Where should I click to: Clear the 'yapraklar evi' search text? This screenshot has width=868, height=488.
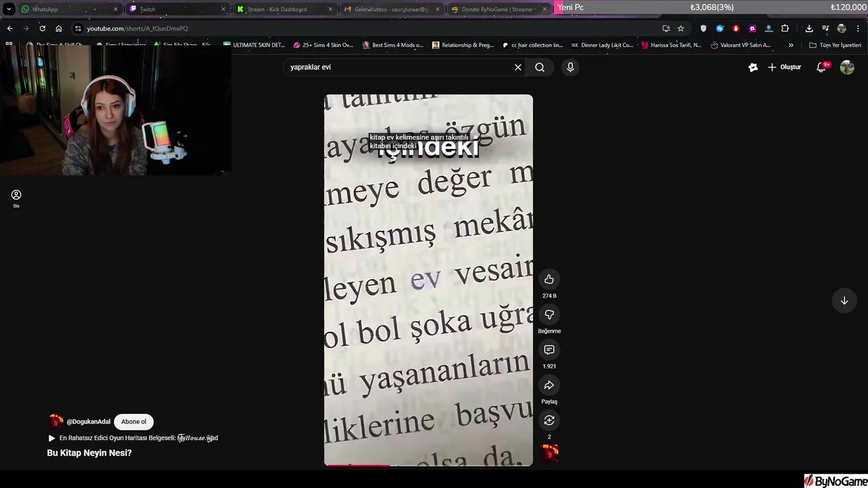518,67
